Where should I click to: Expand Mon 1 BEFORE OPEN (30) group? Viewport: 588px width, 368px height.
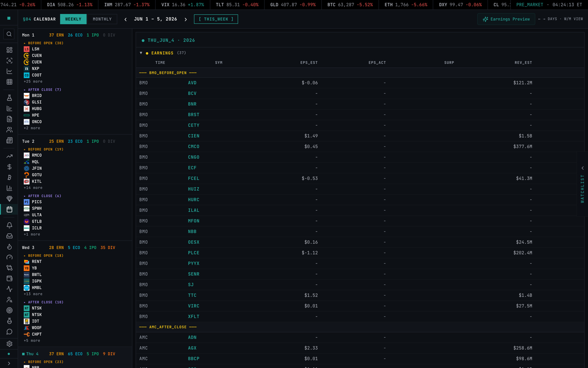[43, 43]
